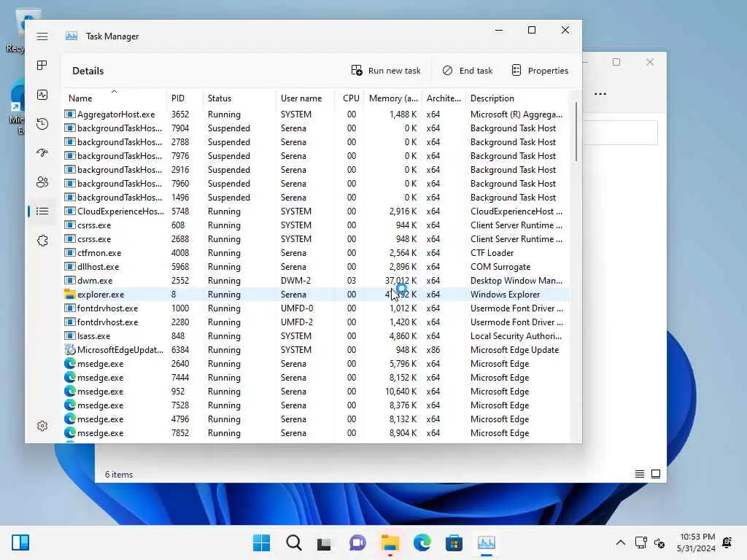Image resolution: width=747 pixels, height=560 pixels.
Task: Click the COM Surrogate description
Action: pyautogui.click(x=500, y=267)
